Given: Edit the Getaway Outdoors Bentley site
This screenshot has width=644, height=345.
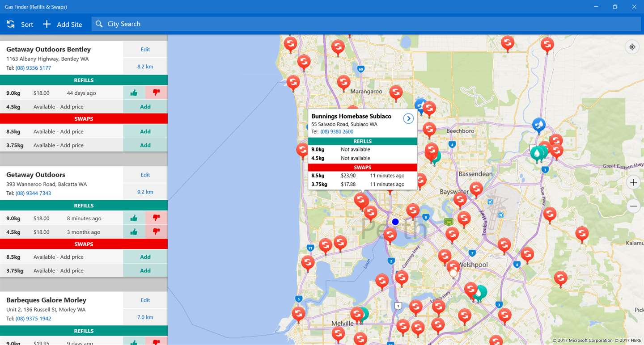Looking at the screenshot, I should click(x=145, y=50).
